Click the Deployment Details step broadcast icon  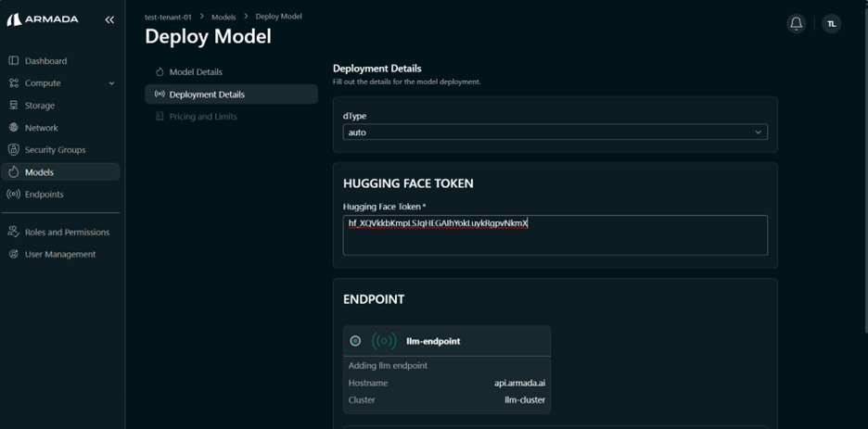point(160,94)
